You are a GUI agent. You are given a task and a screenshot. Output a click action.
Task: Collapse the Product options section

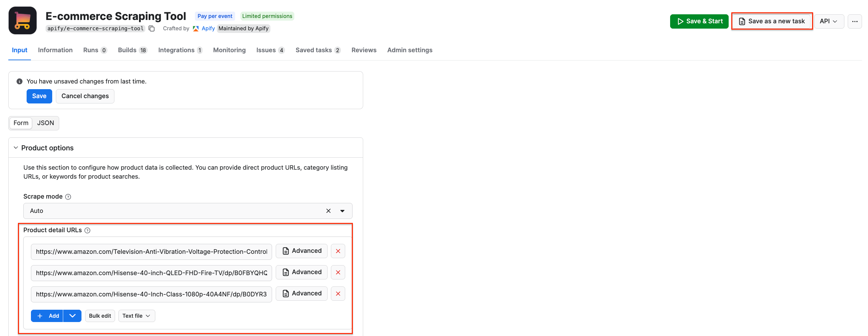pos(16,148)
